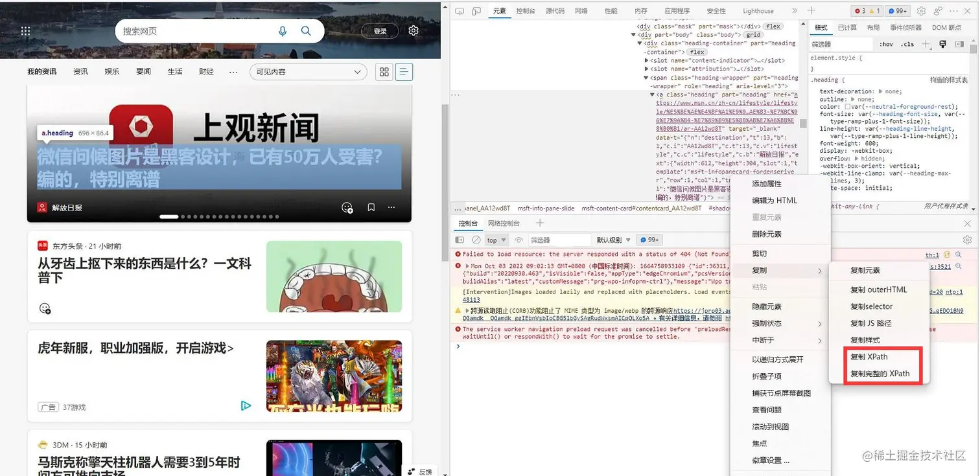
Task: Toggle the computed styles sidebar pane icon
Action: (x=959, y=44)
